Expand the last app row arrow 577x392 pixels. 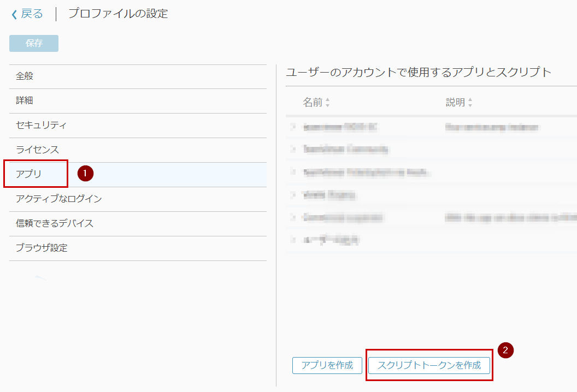(x=293, y=240)
